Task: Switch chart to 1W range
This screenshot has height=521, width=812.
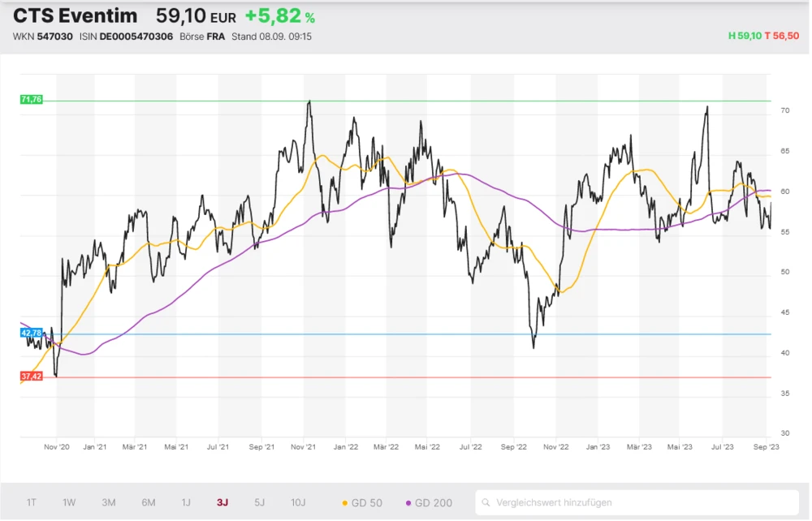Action: (69, 502)
